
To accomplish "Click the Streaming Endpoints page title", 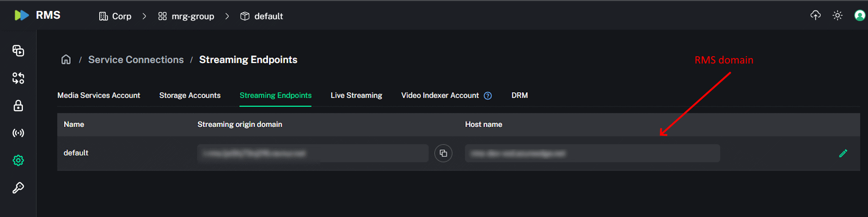I will click(x=248, y=59).
